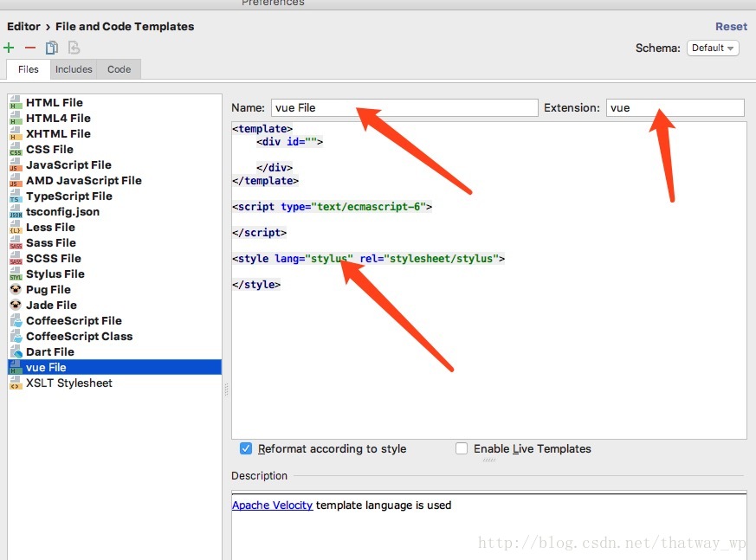Click the CoffeeScript File template icon
This screenshot has width=756, height=560.
tap(16, 320)
